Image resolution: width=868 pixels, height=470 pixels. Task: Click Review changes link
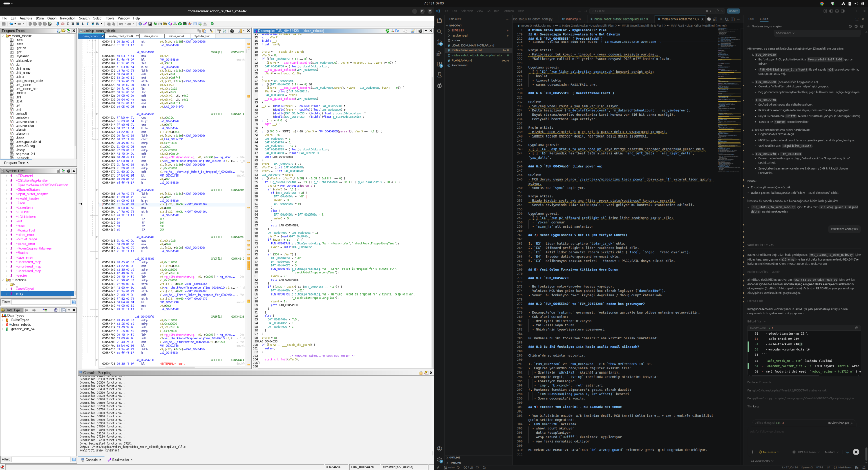[839, 423]
